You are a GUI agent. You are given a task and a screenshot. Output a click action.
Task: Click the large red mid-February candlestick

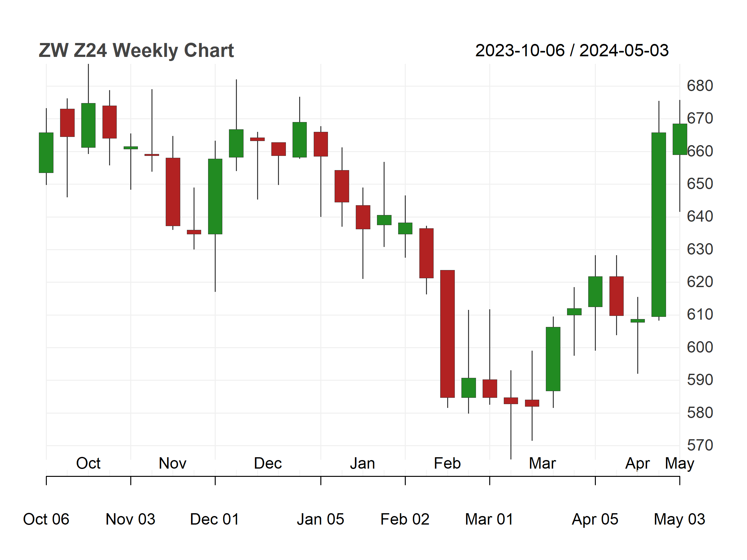click(x=448, y=334)
